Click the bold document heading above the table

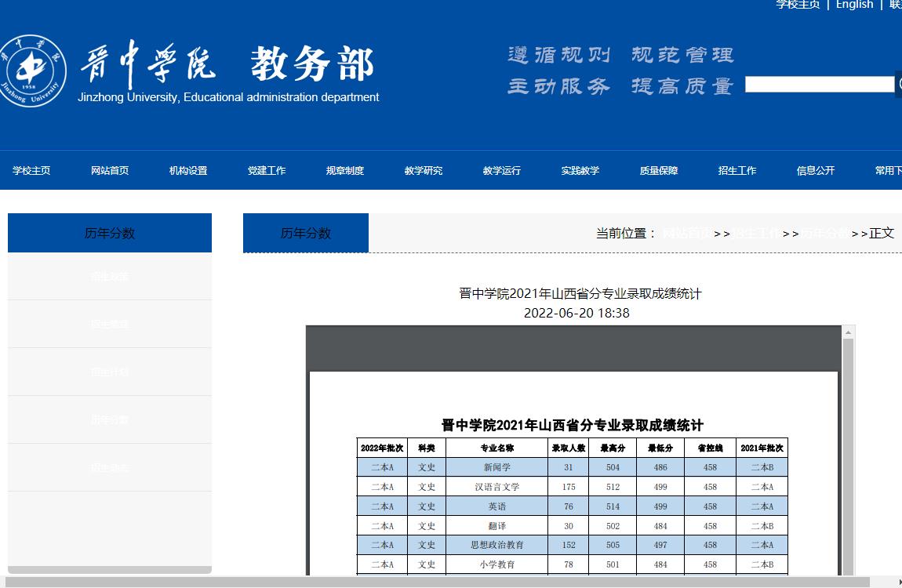pos(573,426)
